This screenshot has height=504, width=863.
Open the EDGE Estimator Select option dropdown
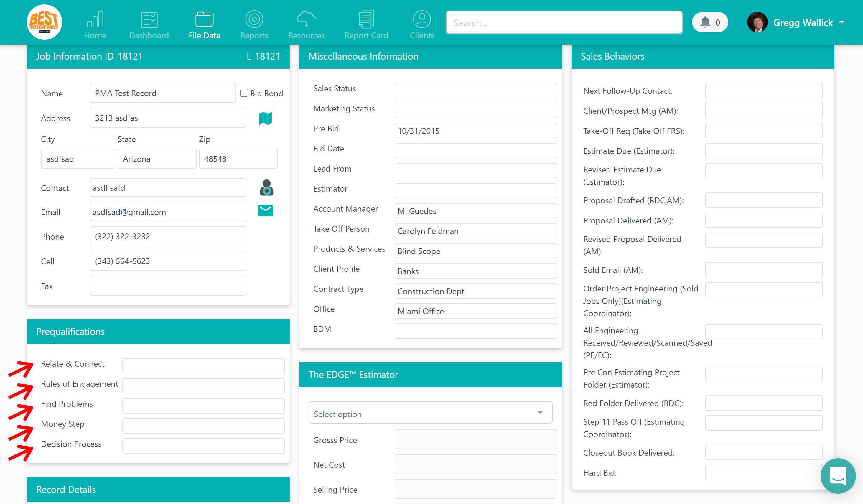[x=431, y=413]
